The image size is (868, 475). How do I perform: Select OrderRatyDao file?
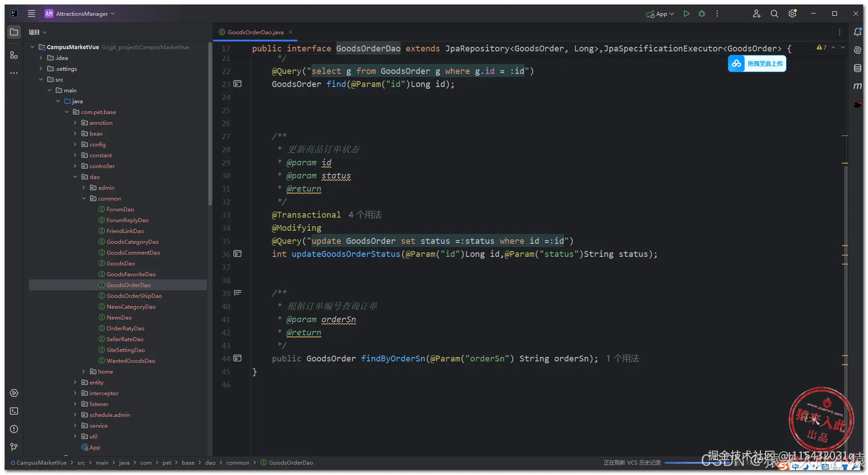coord(125,328)
